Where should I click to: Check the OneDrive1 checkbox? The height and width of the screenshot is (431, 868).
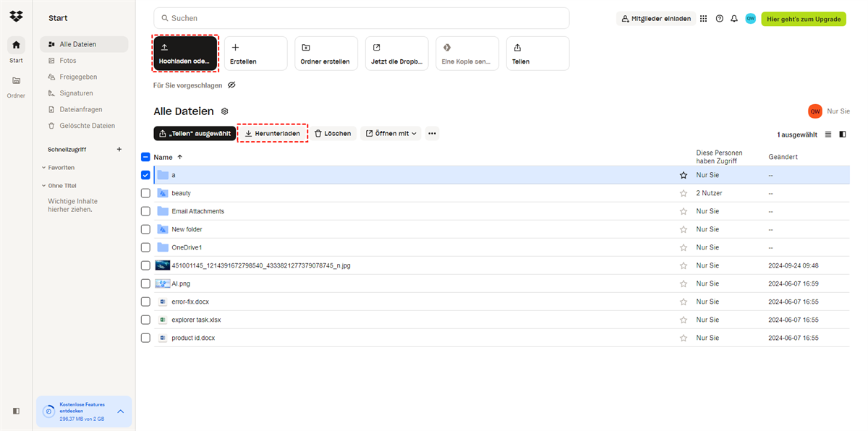pos(145,247)
